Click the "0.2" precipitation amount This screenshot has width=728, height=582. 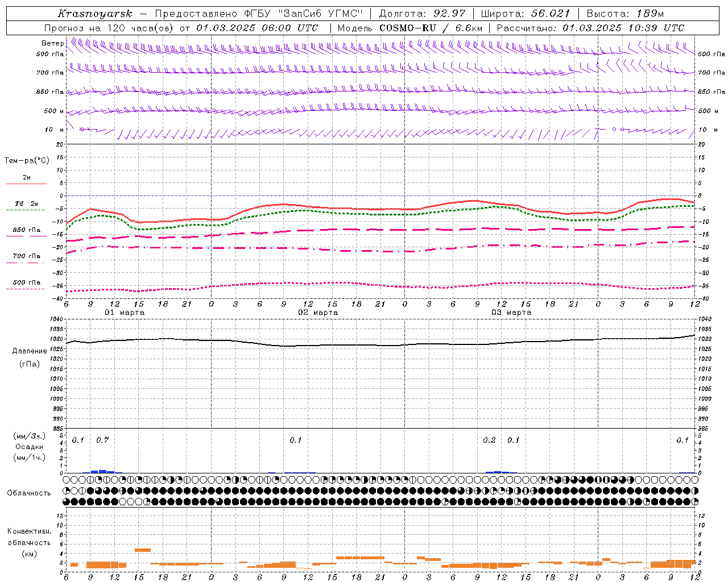[x=489, y=440]
